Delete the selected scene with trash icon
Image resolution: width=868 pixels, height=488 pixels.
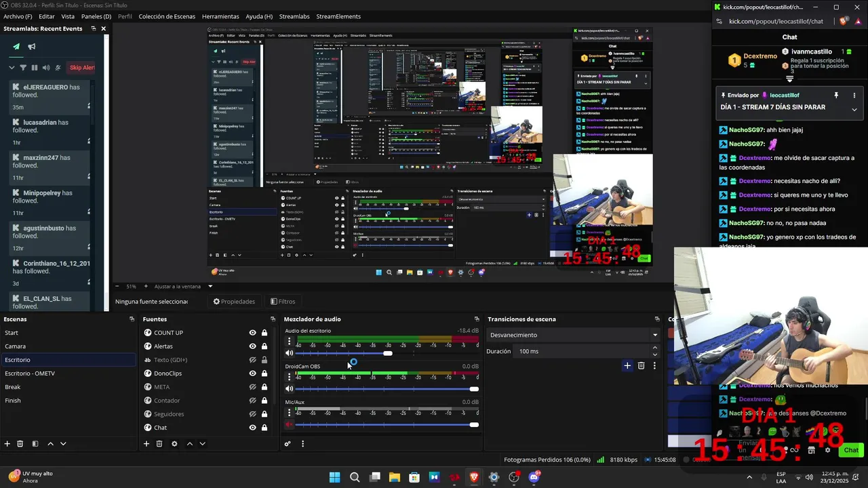pos(20,444)
